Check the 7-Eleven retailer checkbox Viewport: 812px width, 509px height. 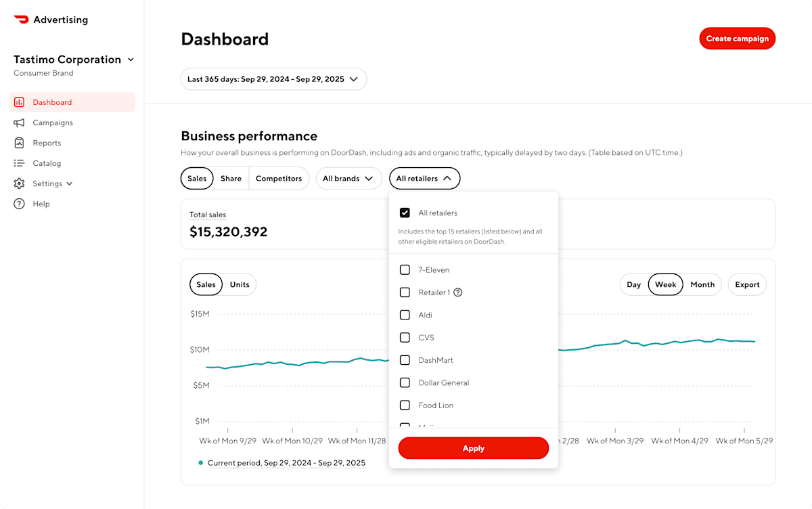(x=405, y=269)
